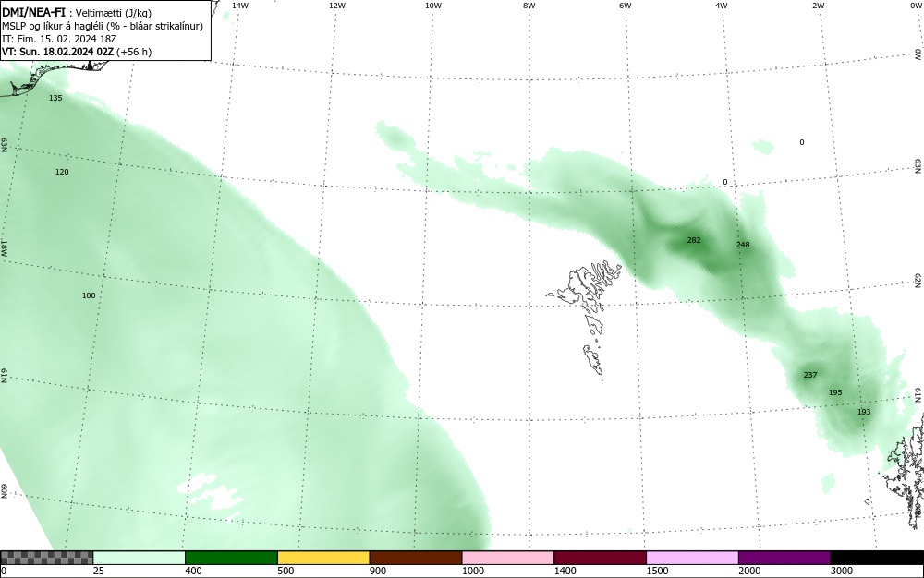Click the brown 900–1000 legend swatch
The image size is (924, 578).
point(416,558)
